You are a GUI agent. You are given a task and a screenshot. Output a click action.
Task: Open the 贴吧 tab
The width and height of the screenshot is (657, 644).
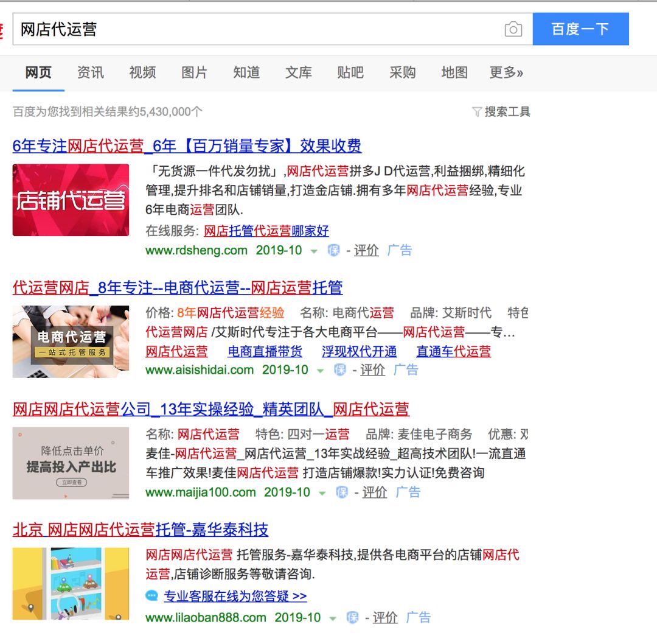pos(350,72)
